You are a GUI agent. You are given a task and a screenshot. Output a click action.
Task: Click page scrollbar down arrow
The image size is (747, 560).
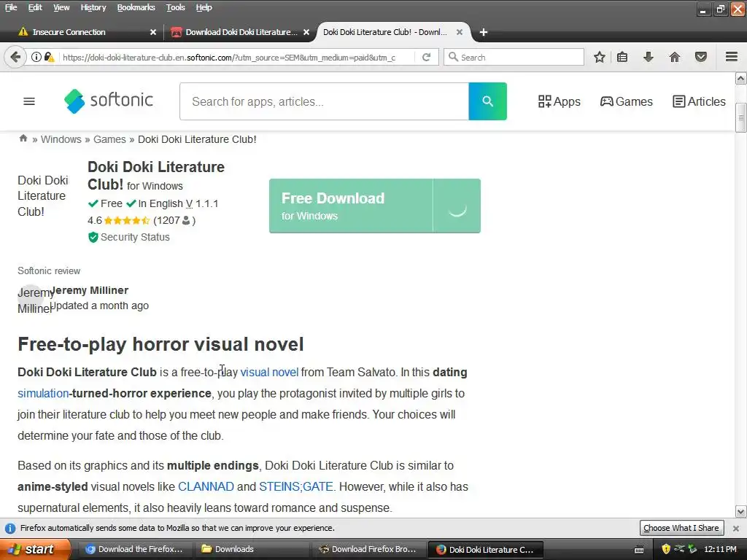click(741, 512)
